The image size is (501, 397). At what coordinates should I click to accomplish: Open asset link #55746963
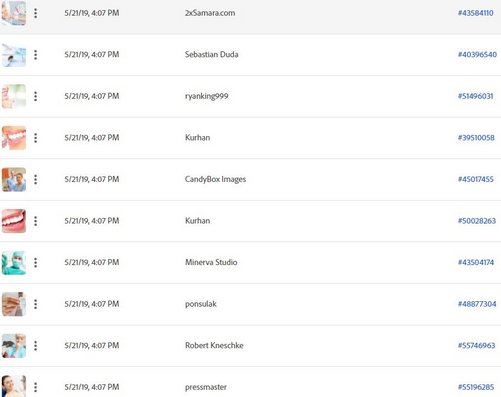pyautogui.click(x=476, y=346)
